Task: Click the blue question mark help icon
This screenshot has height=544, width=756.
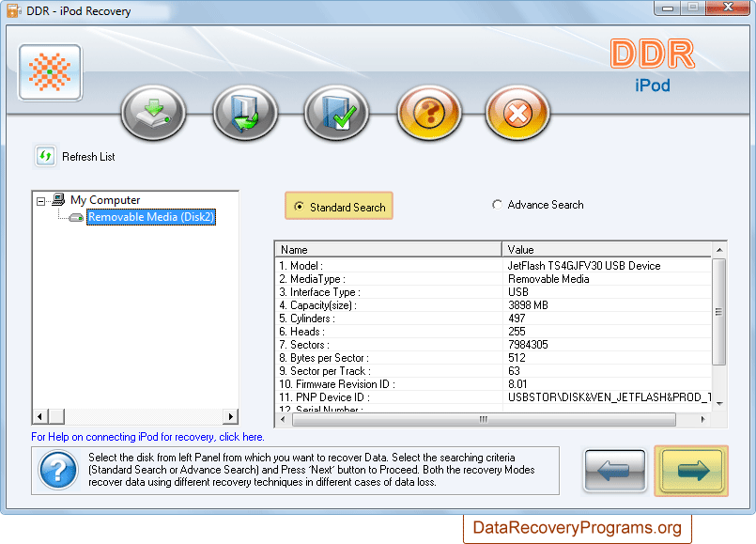Action: (58, 470)
